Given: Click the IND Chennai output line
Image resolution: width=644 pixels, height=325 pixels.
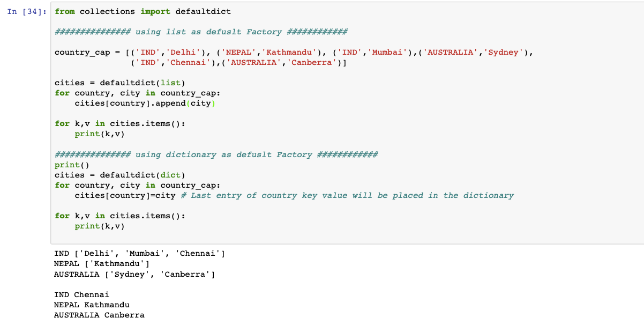Looking at the screenshot, I should coord(81,294).
